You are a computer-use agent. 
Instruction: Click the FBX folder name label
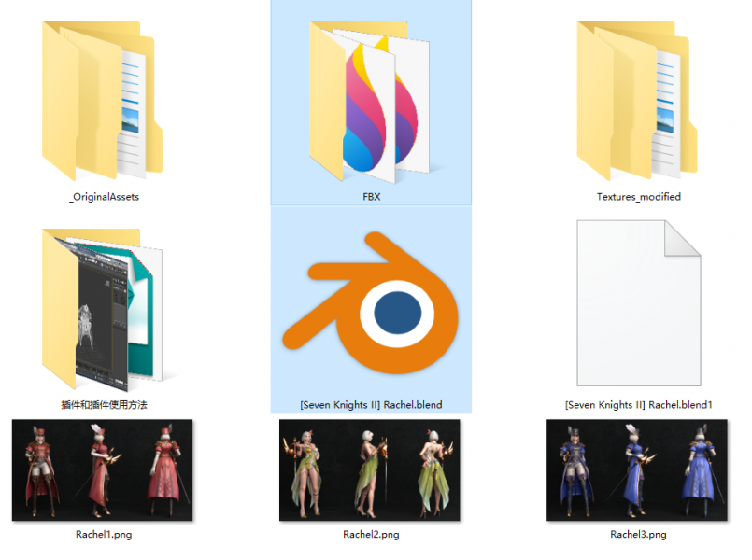[x=371, y=197]
